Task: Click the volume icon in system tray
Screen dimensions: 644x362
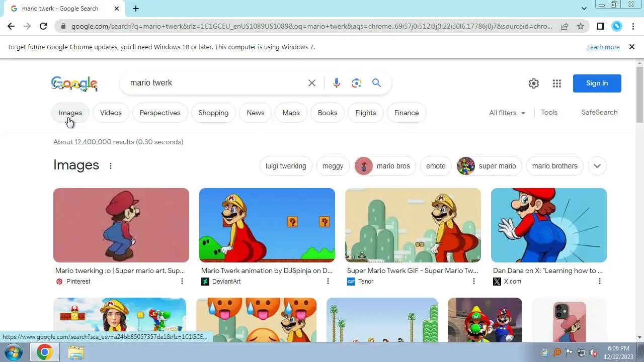Action: (x=593, y=352)
